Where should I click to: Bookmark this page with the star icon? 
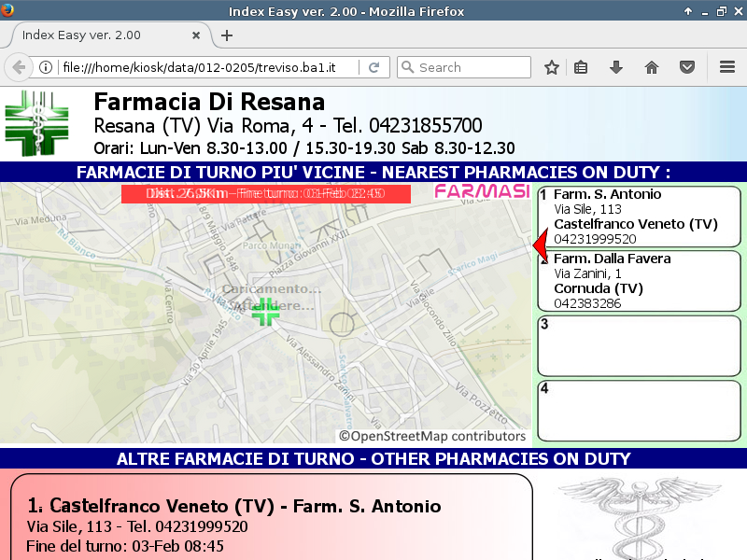point(552,67)
